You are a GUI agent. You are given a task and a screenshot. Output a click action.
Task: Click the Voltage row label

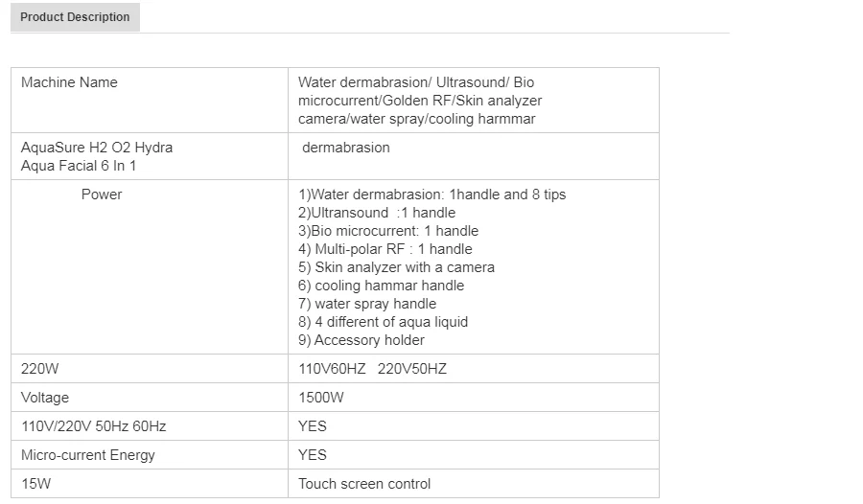click(45, 398)
